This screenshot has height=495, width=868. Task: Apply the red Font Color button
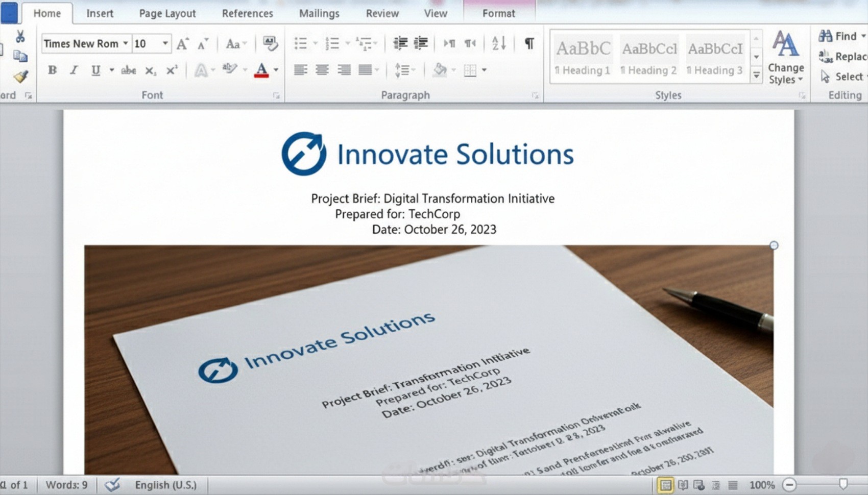[261, 70]
